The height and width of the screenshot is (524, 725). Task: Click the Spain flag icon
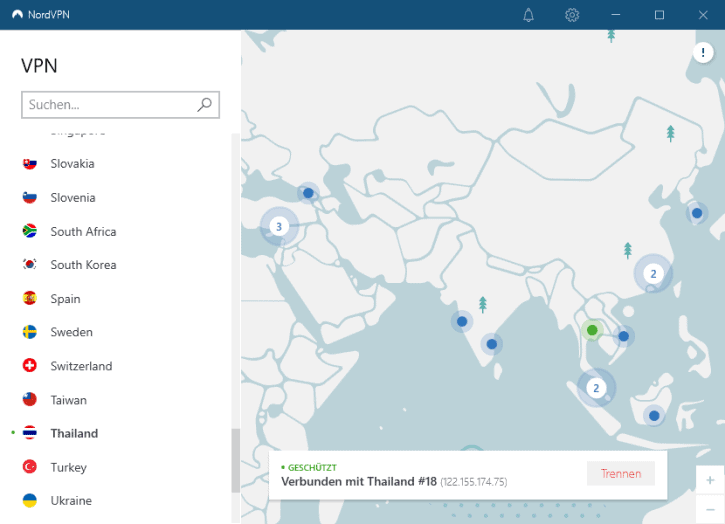pos(30,298)
